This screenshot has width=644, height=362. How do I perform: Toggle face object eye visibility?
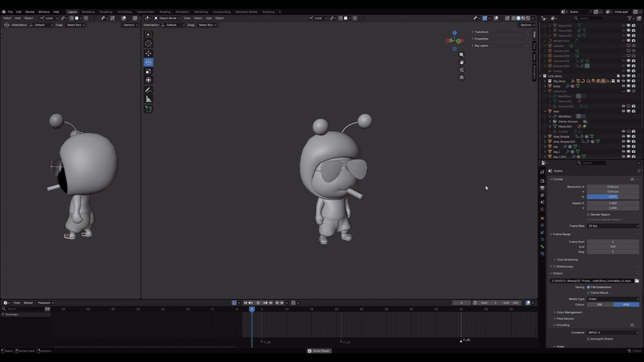coord(623,111)
